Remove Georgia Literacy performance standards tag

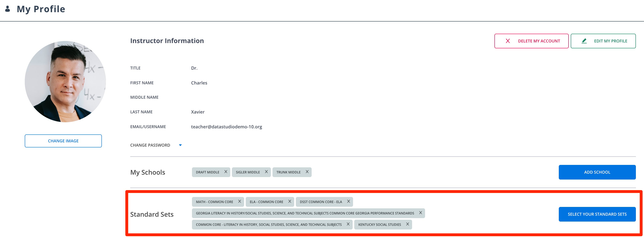click(420, 213)
